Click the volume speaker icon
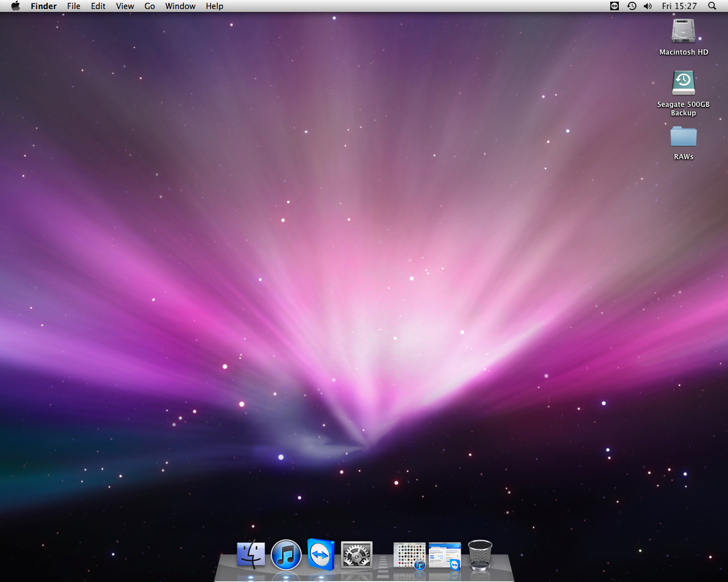The height and width of the screenshot is (582, 728). (648, 6)
